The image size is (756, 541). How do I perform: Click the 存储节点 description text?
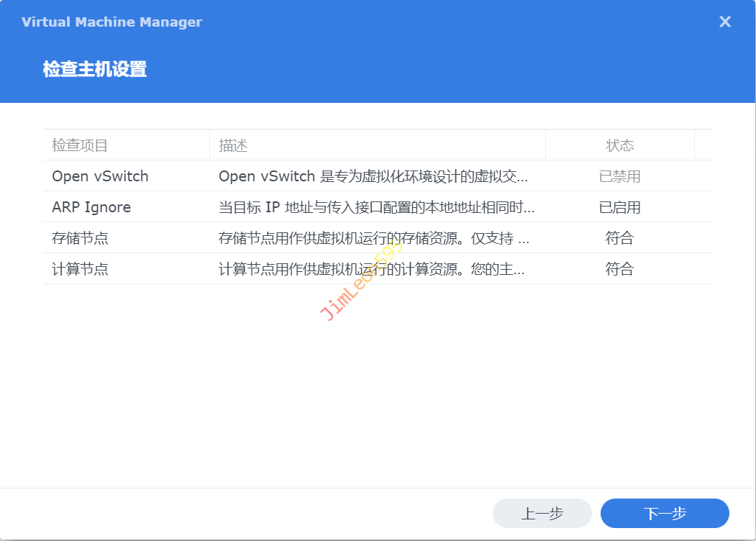point(373,238)
